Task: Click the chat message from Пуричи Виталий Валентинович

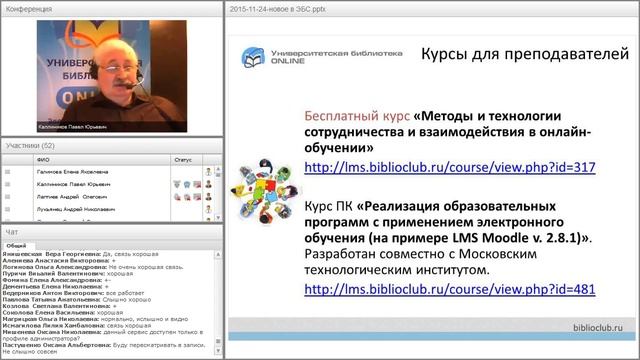Action: pyautogui.click(x=68, y=273)
